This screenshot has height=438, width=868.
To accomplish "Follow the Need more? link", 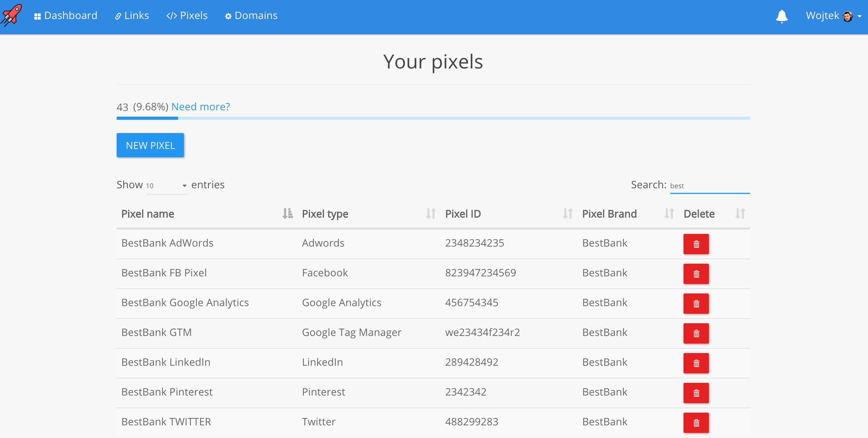I will click(x=200, y=106).
